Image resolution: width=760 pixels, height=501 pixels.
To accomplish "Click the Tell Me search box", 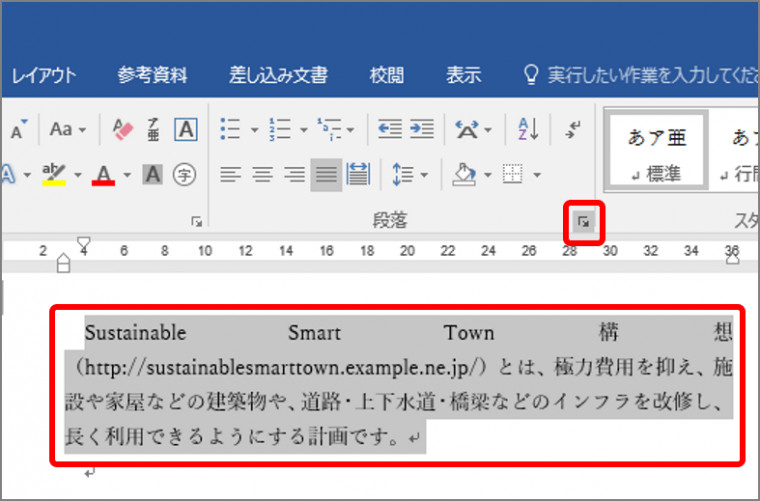I will (652, 76).
